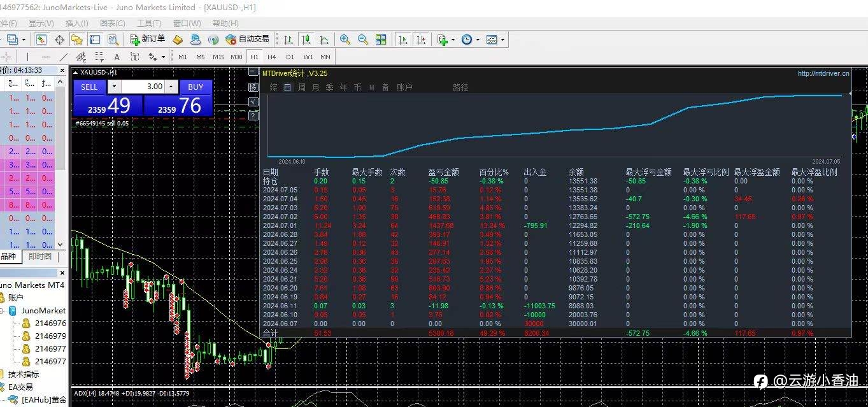Open the Strategy Tester magnifier icon
The image size is (868, 407).
pyautogui.click(x=113, y=39)
